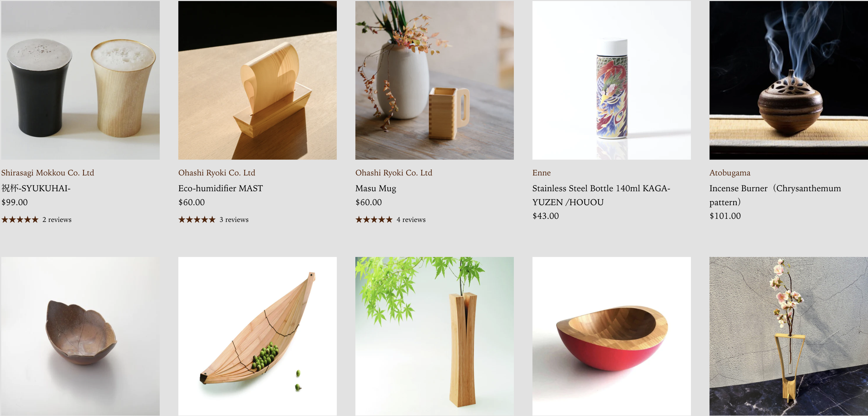The height and width of the screenshot is (416, 868).
Task: View the bamboo boat tray with green beans
Action: click(x=257, y=336)
